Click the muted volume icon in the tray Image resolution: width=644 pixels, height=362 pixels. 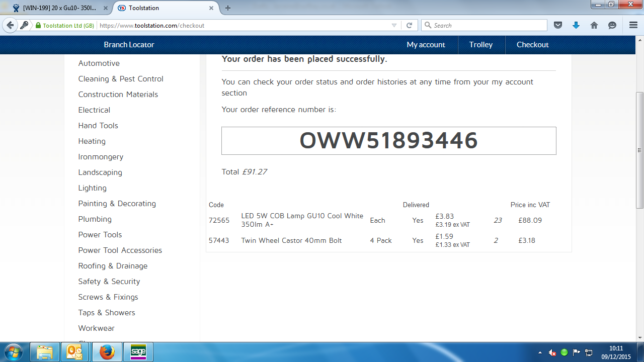(x=552, y=352)
